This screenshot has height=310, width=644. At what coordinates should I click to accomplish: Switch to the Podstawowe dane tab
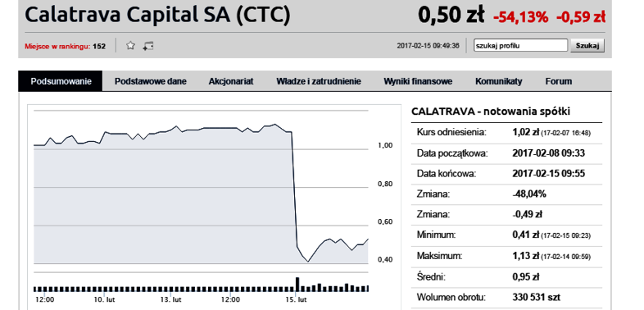pyautogui.click(x=150, y=81)
